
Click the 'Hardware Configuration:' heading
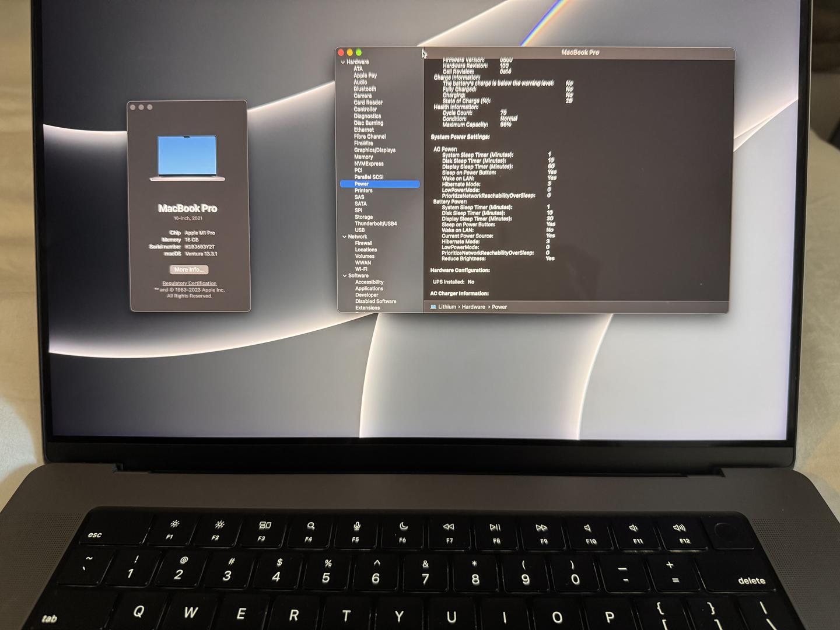(460, 270)
